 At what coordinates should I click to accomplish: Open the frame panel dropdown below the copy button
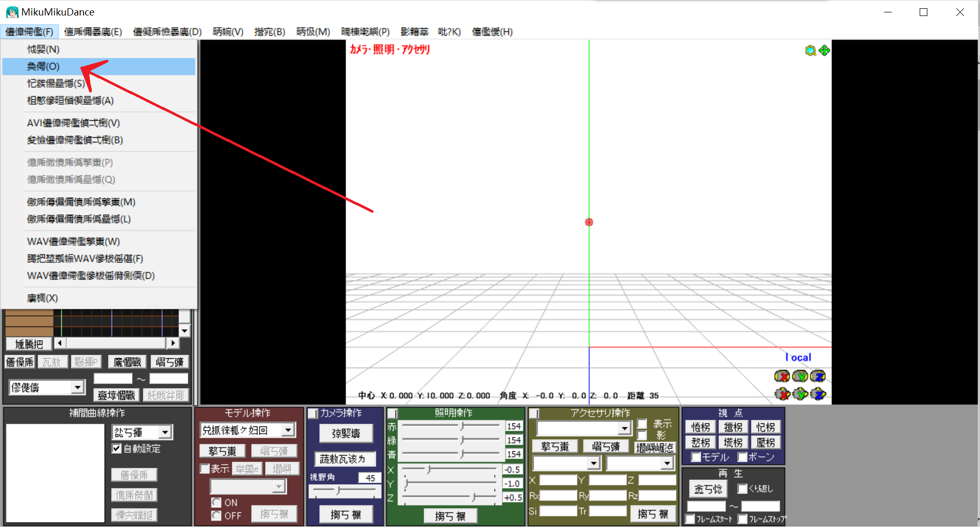(x=78, y=387)
